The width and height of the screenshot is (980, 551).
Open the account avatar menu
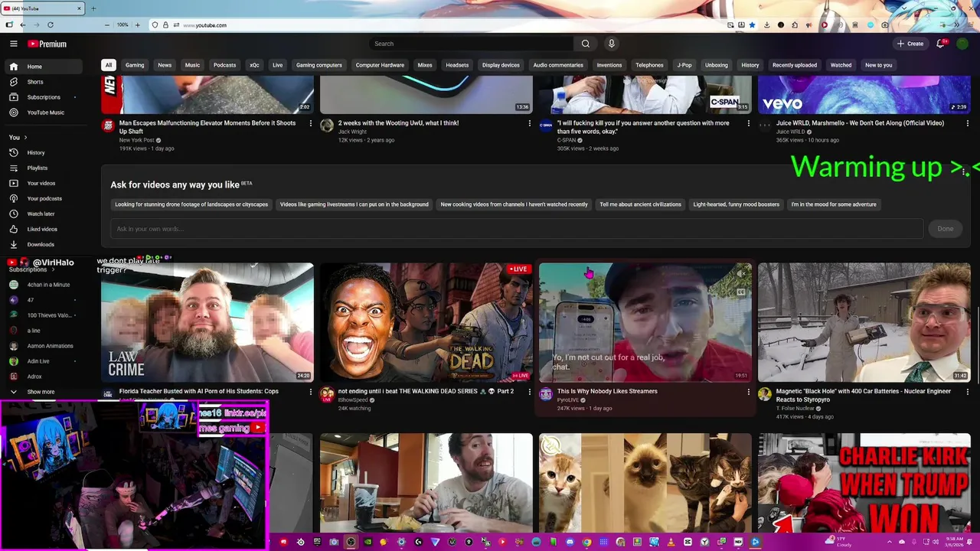[x=962, y=44]
